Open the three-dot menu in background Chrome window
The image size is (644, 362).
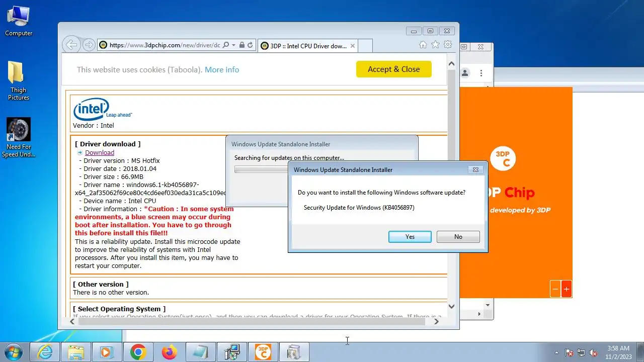(x=481, y=73)
